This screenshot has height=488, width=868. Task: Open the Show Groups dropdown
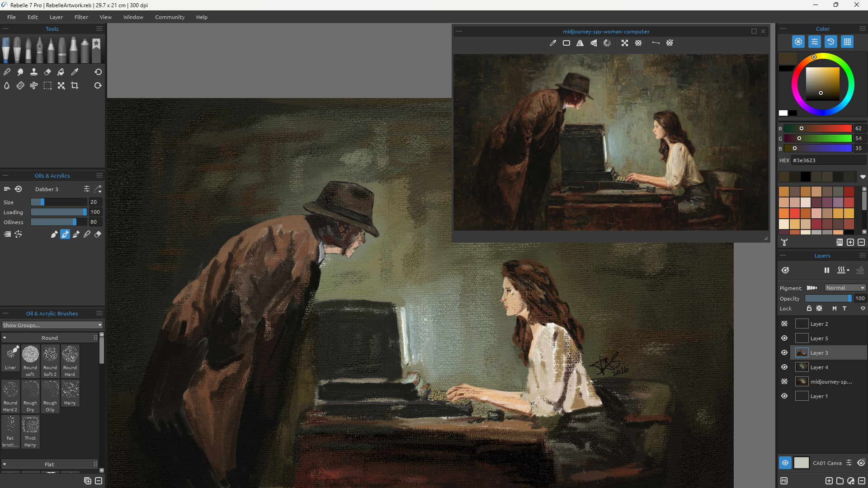pos(52,325)
